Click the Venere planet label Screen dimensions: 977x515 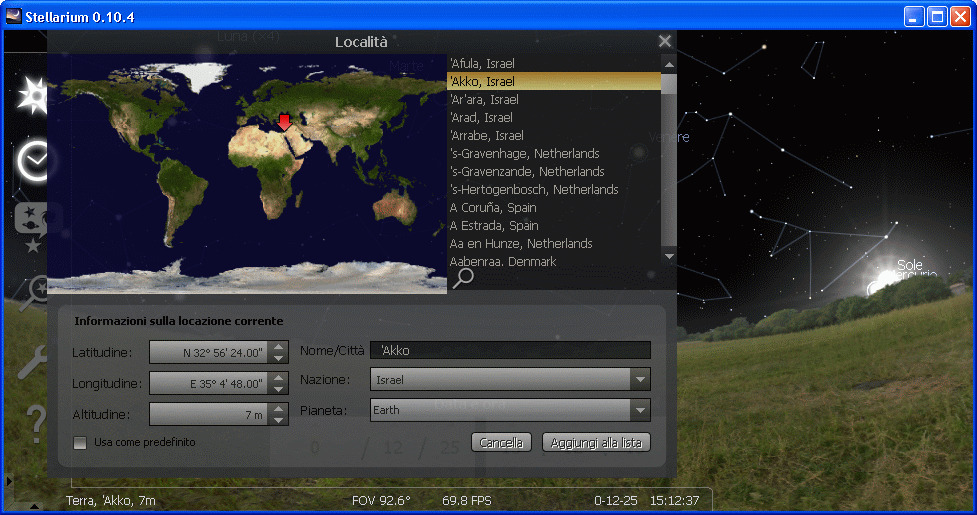(x=669, y=137)
